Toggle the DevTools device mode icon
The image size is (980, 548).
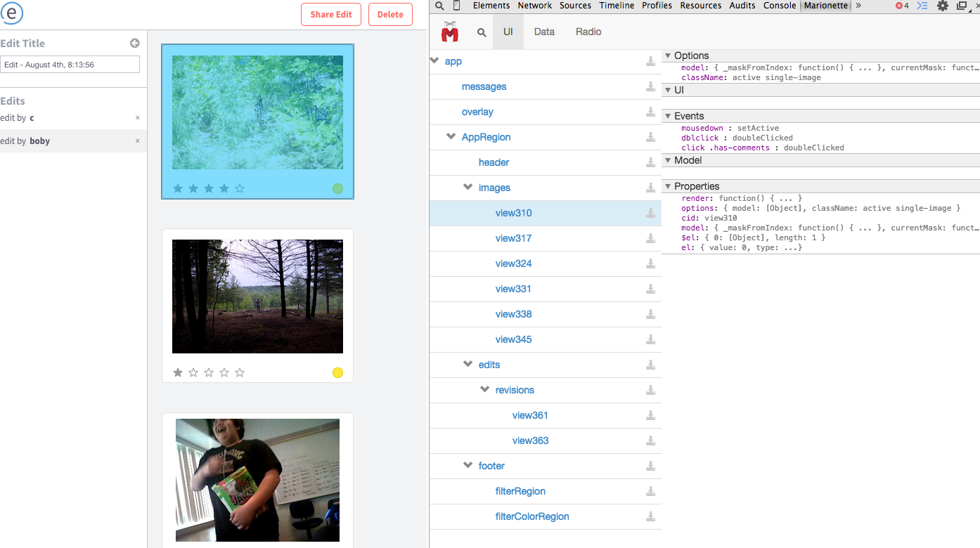(457, 6)
